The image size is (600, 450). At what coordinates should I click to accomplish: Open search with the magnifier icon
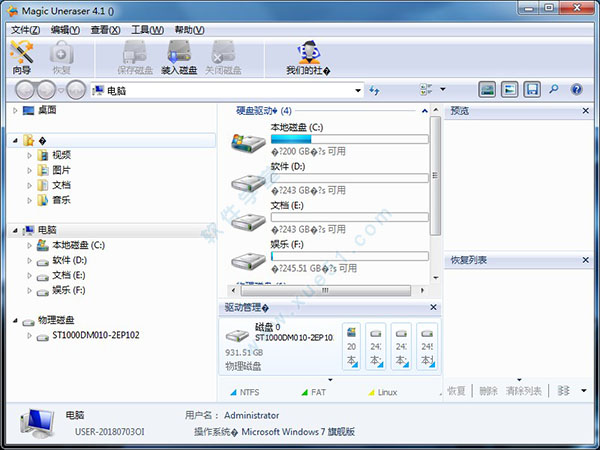[x=554, y=90]
